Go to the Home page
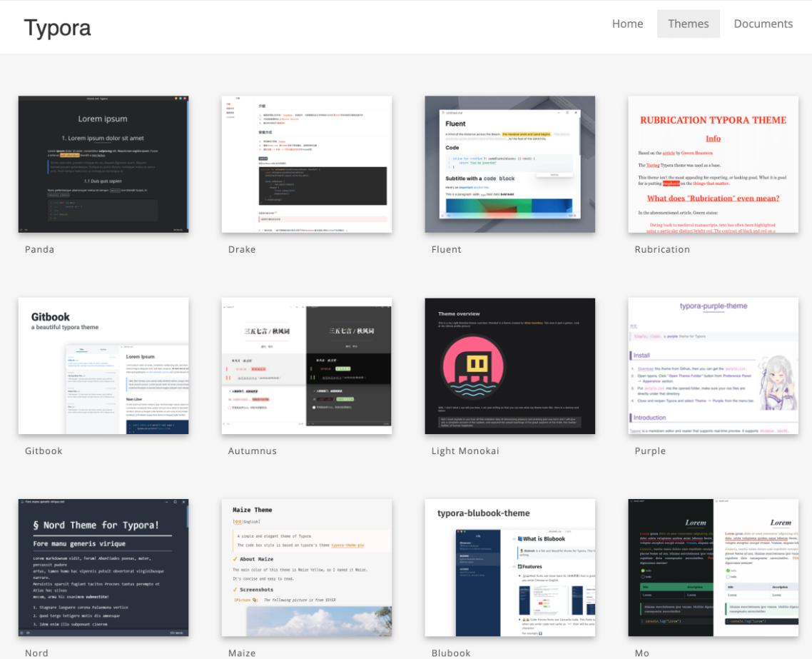Image resolution: width=812 pixels, height=659 pixels. [627, 24]
